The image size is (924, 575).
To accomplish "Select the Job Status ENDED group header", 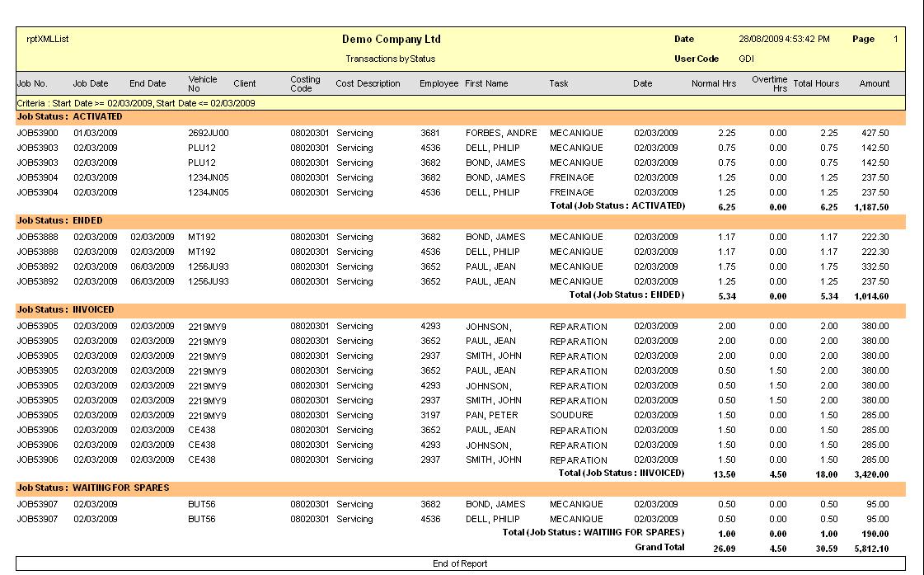I will (x=59, y=221).
